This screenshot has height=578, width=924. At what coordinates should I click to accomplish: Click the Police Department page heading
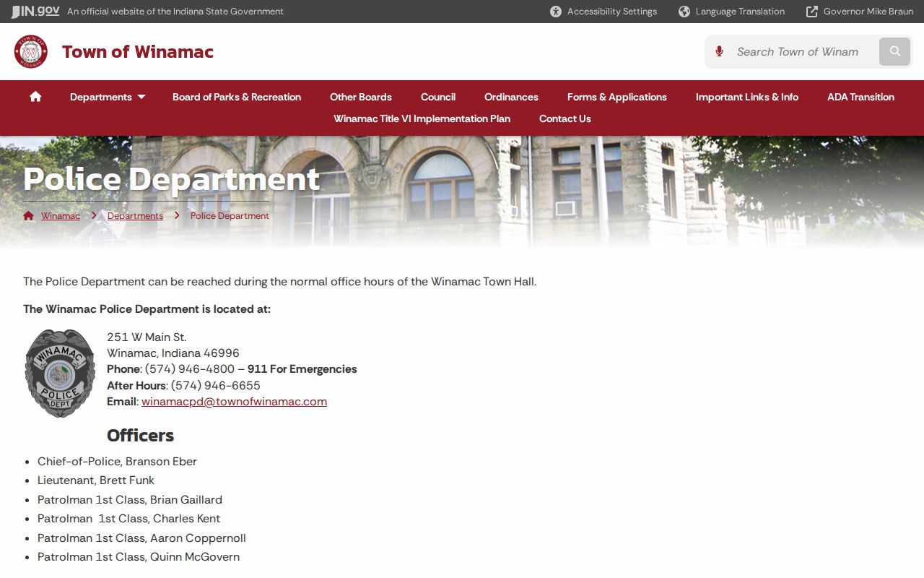pyautogui.click(x=172, y=178)
